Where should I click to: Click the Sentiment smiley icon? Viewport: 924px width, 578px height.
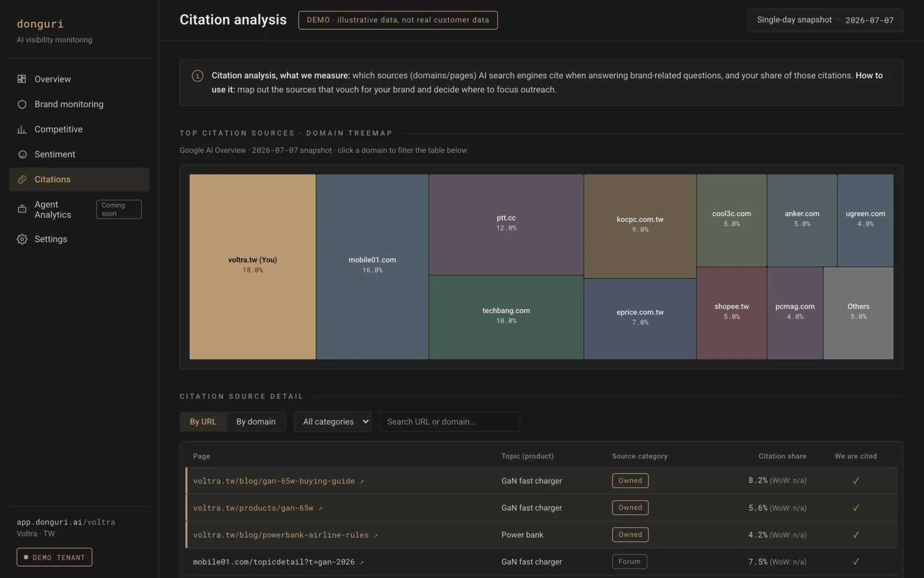coord(22,154)
